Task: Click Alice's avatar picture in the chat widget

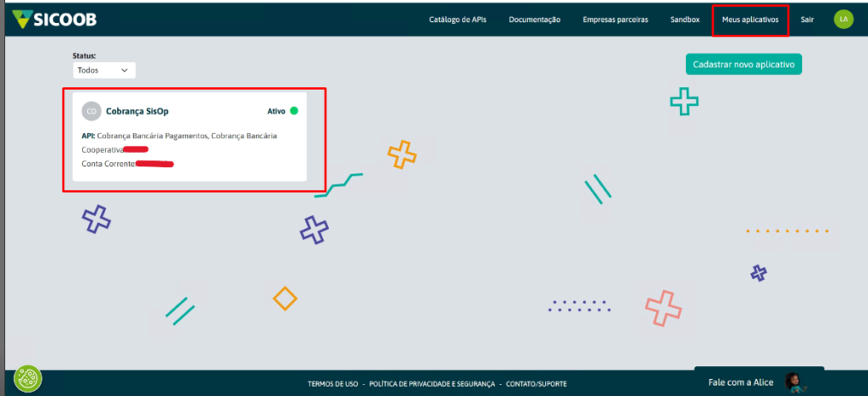Action: (793, 382)
